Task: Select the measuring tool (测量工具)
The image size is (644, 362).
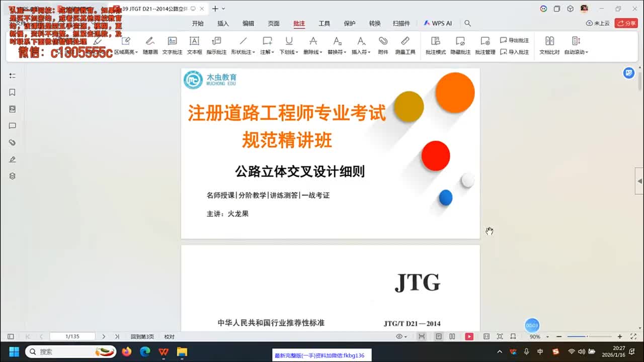Action: (405, 45)
